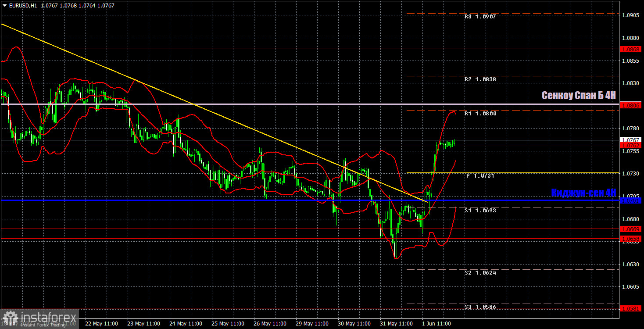The image size is (644, 329).
Task: Click 1.0780 on the price axis
Action: click(631, 129)
